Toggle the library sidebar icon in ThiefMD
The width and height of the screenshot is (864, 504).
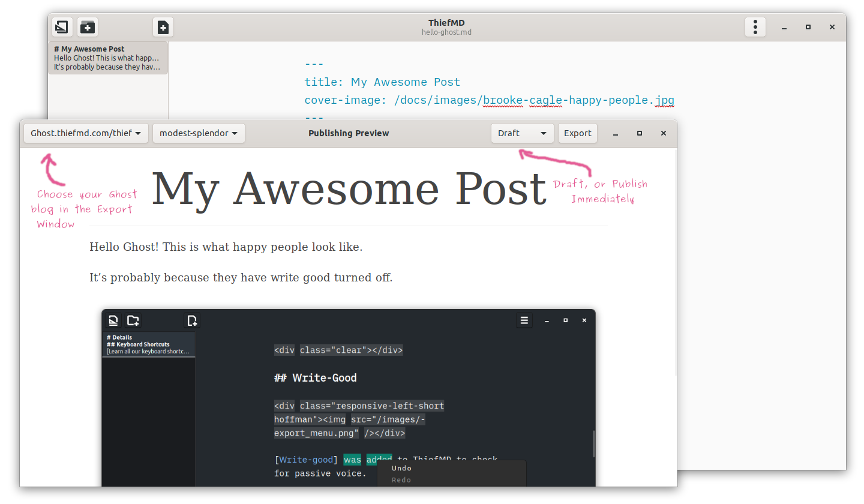(62, 27)
